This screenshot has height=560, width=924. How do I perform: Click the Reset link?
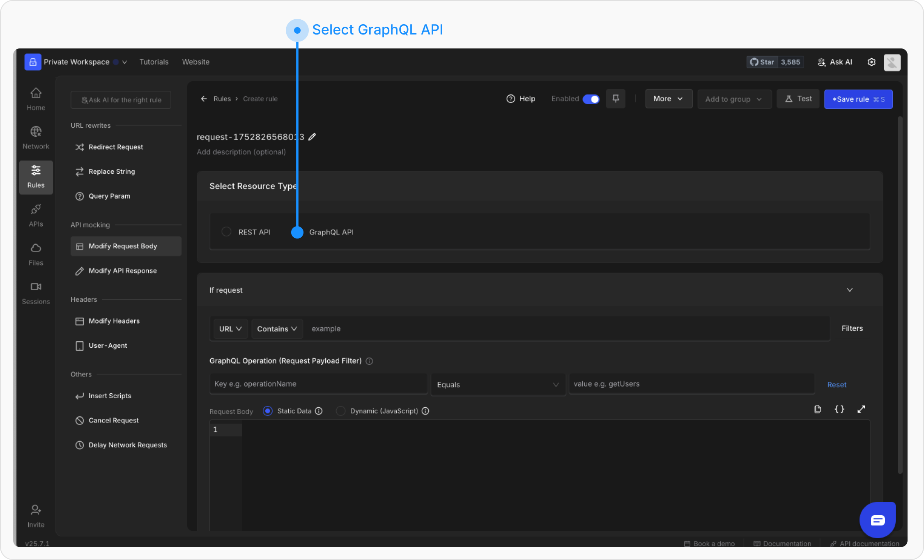837,385
